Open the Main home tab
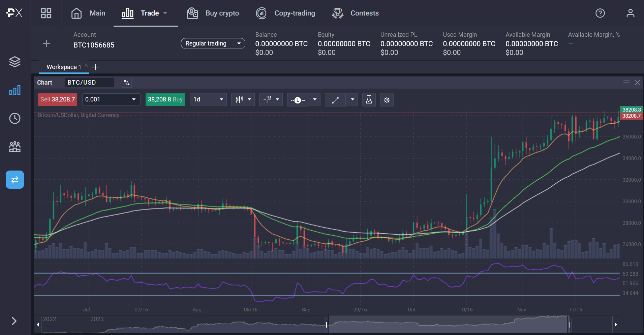644x335 pixels. click(88, 13)
